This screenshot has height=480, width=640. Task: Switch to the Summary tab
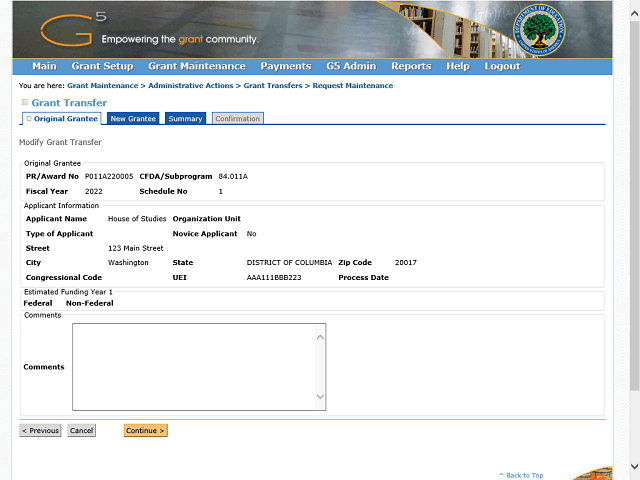[x=185, y=118]
